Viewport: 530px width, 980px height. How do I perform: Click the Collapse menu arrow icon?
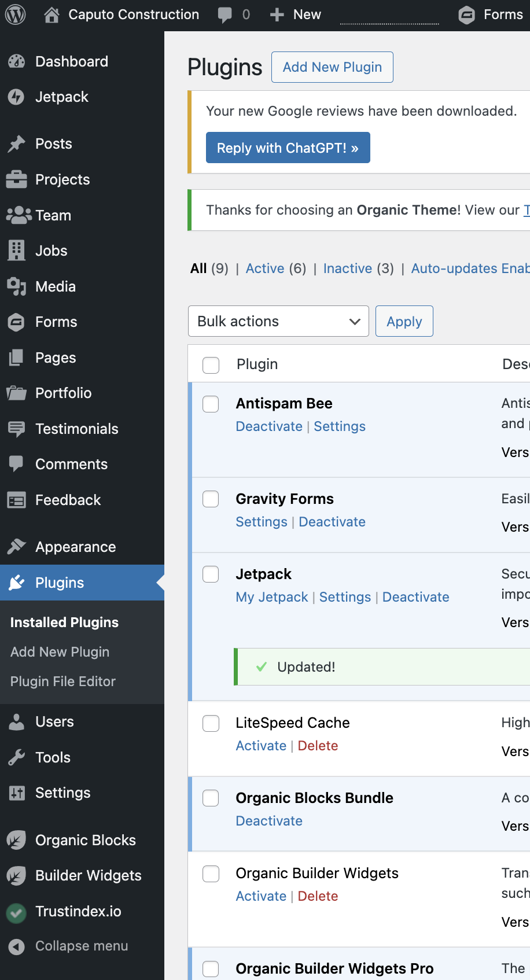[17, 946]
